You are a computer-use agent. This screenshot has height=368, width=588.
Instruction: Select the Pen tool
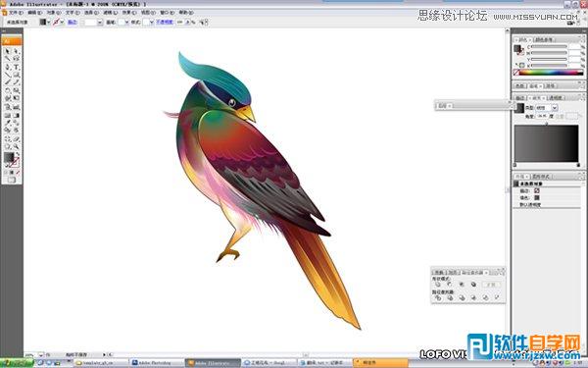(x=8, y=67)
